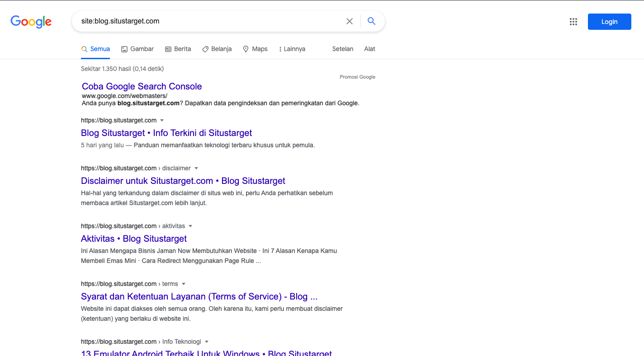Screen dimensions: 644x356
Task: Open 13 Emulator Android Terbaik result
Action: (206, 353)
